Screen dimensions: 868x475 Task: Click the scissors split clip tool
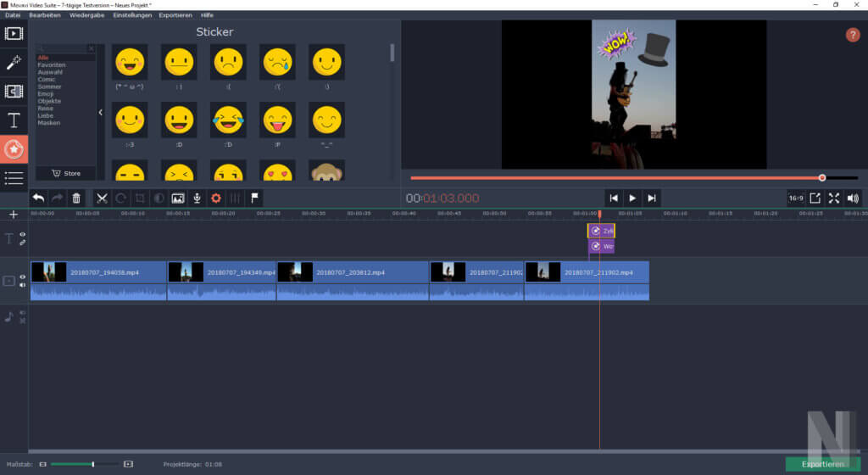[x=102, y=198]
